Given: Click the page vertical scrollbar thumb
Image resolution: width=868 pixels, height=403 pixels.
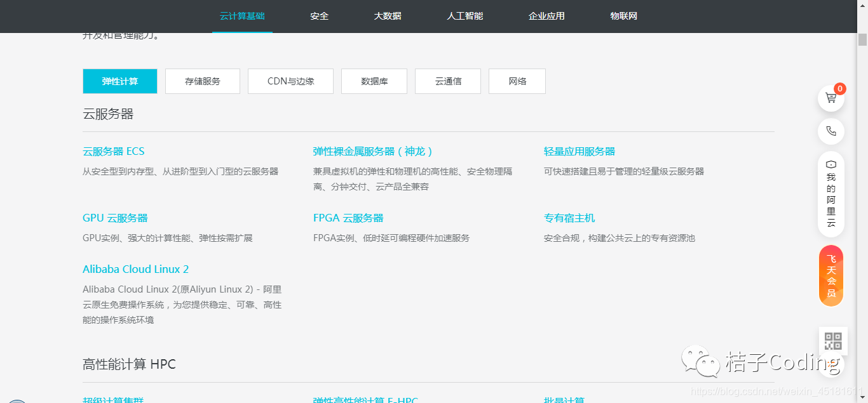Looking at the screenshot, I should coord(862,39).
